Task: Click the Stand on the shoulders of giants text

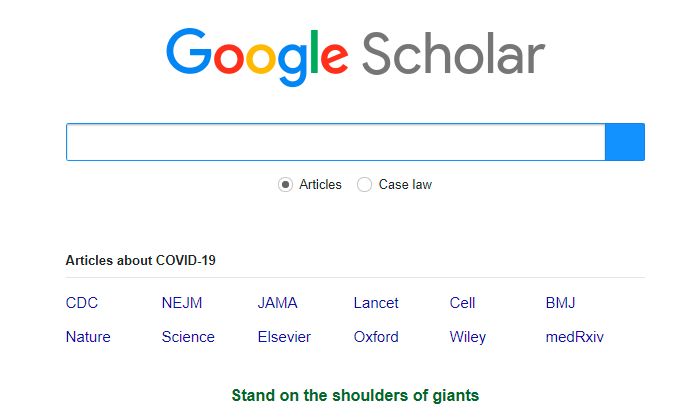Action: tap(355, 395)
